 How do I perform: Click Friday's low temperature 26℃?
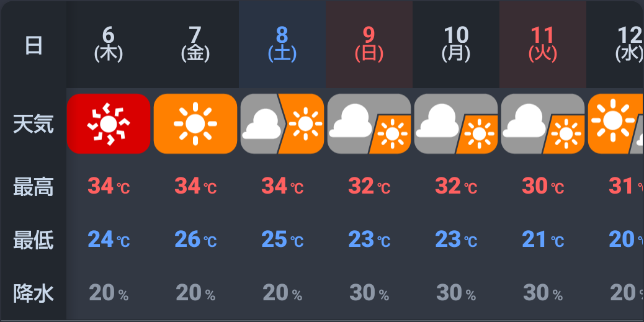pos(195,239)
